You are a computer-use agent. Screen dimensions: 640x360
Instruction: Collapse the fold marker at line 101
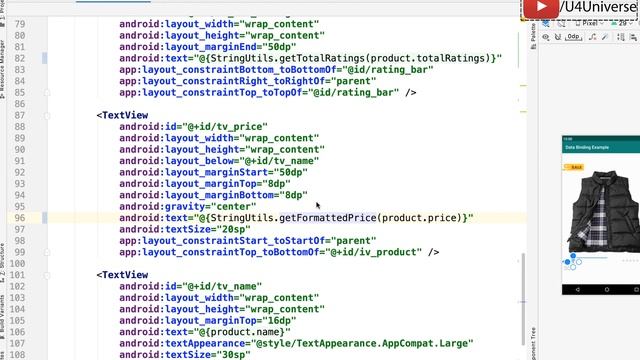47,275
